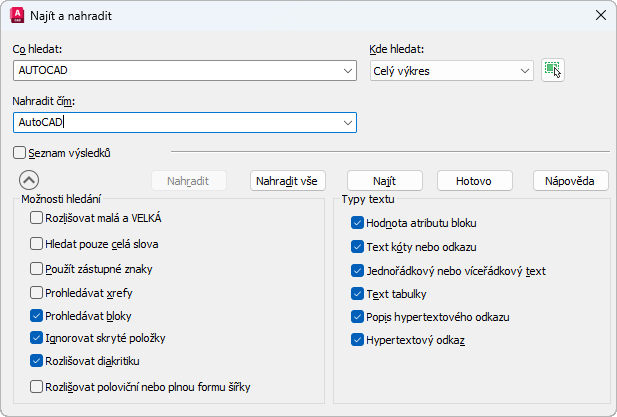Screen dimensions: 617x417
Task: Collapse search options with the circular arrow
Action: click(28, 180)
